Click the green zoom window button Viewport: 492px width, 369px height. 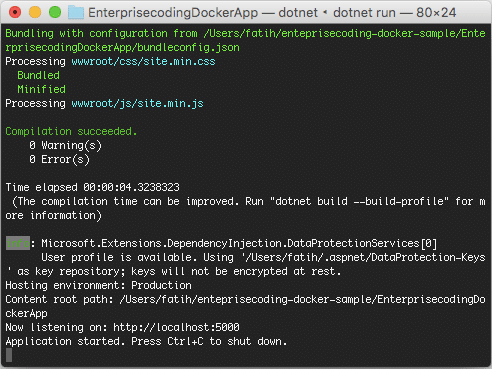[x=55, y=12]
